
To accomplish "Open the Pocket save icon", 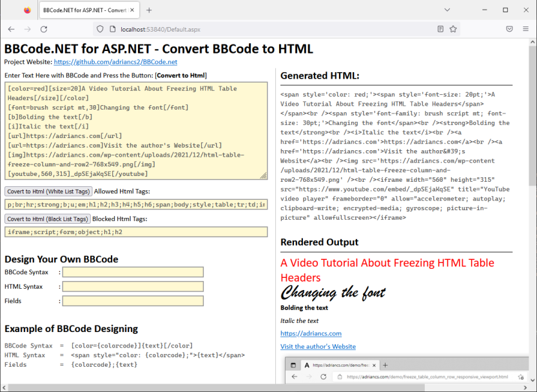I will point(509,29).
